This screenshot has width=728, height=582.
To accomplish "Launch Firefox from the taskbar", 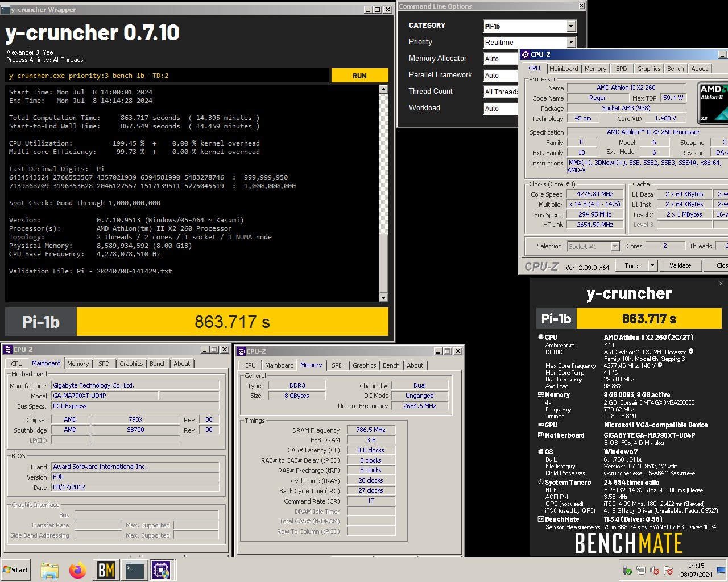I will click(x=78, y=570).
